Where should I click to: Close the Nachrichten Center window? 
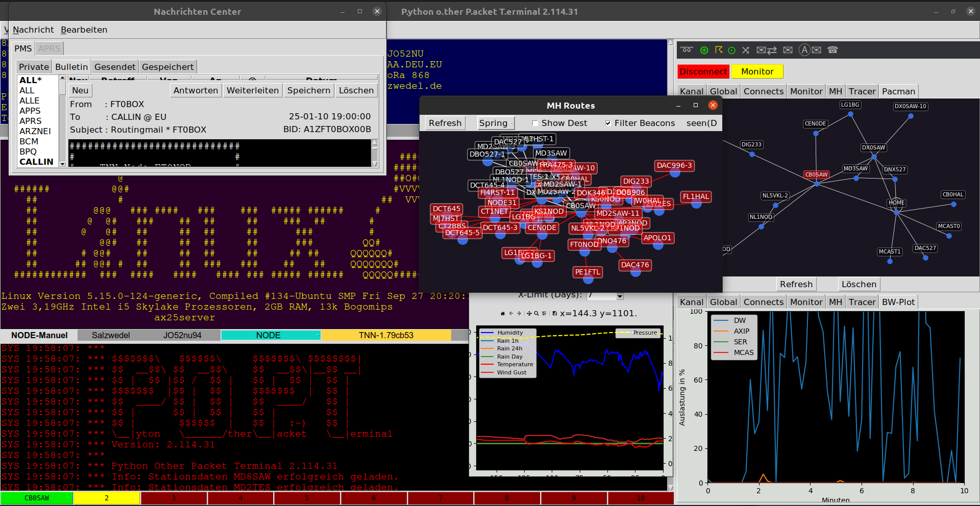click(377, 11)
